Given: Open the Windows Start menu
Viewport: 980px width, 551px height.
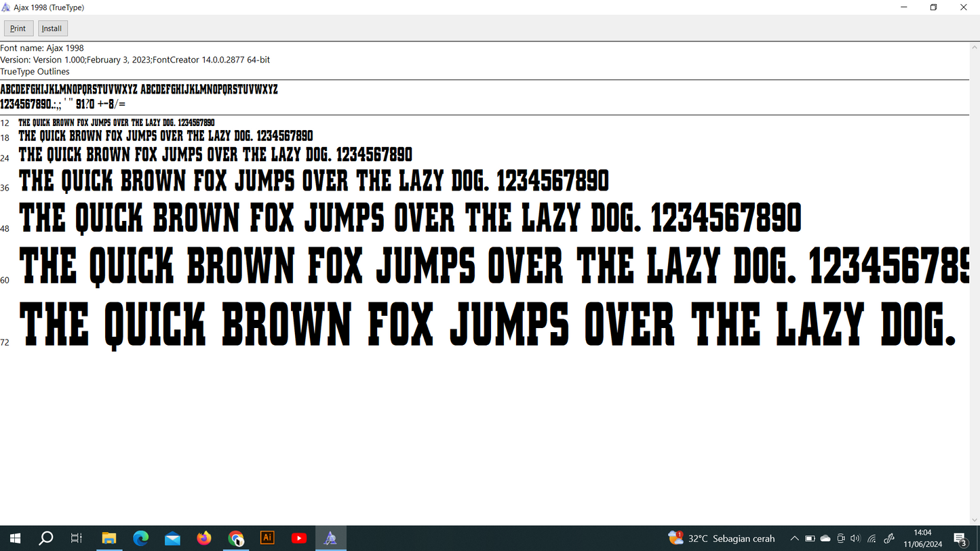Looking at the screenshot, I should [15, 538].
